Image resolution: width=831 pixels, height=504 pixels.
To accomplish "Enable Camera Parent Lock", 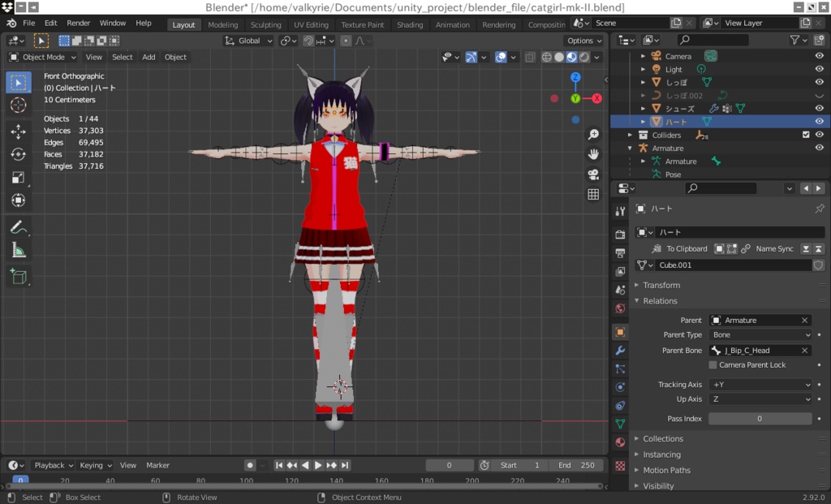I will pos(713,364).
